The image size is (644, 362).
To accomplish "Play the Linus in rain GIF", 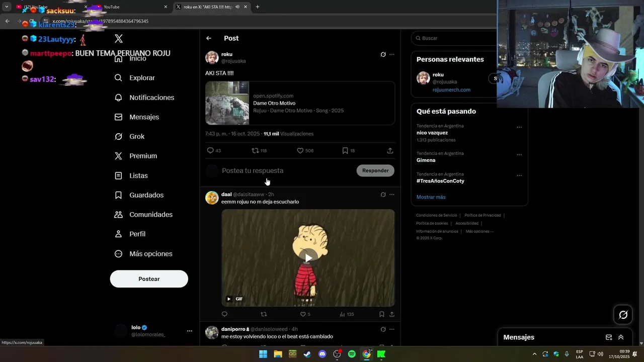I will [308, 257].
